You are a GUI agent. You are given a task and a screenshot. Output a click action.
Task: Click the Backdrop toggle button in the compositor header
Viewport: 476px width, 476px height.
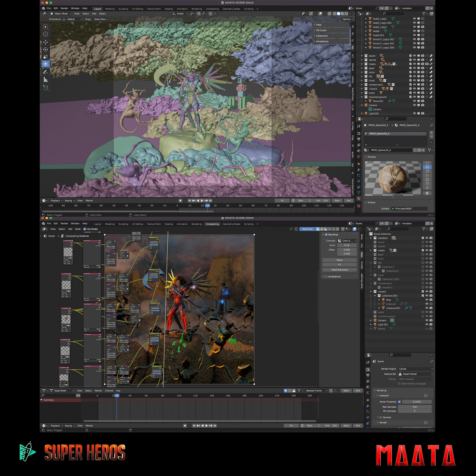307,229
